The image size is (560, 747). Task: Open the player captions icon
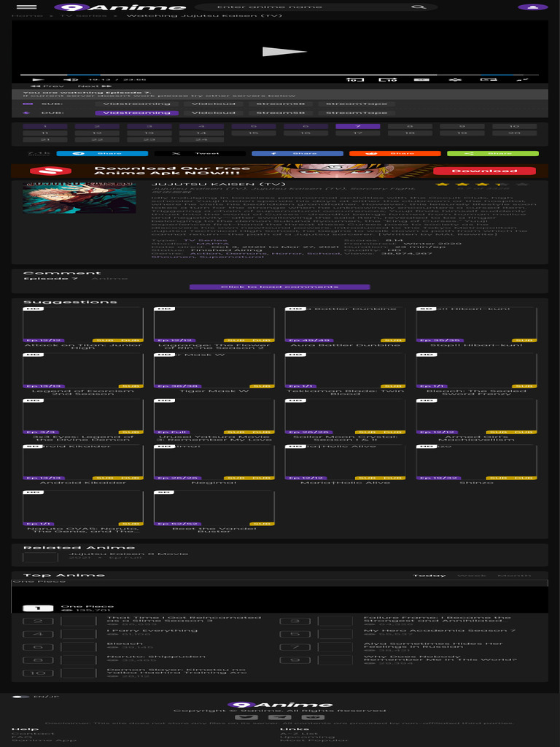[x=421, y=80]
